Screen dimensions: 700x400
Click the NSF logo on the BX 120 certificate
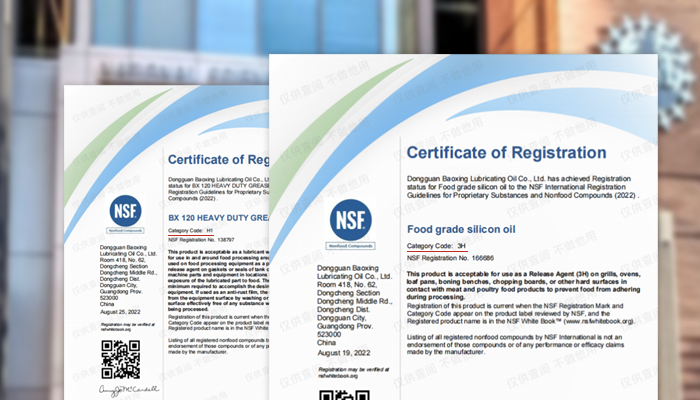[125, 211]
